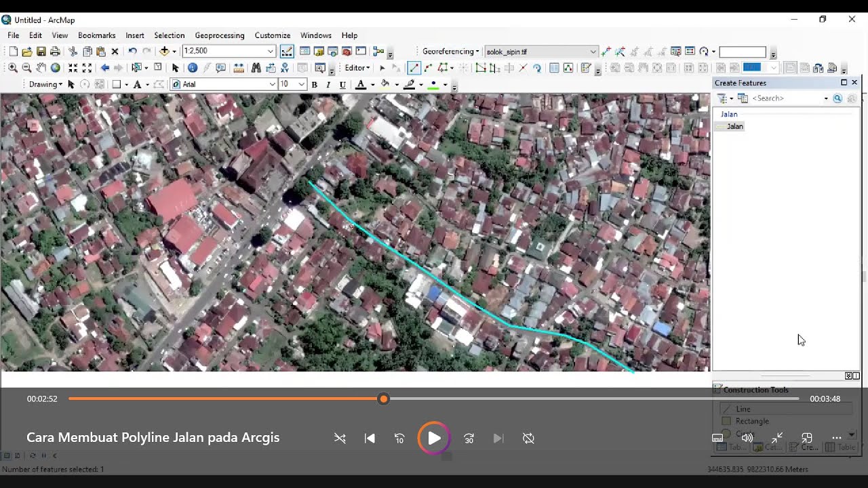Toggle underline text formatting
The image size is (868, 488).
(x=342, y=85)
